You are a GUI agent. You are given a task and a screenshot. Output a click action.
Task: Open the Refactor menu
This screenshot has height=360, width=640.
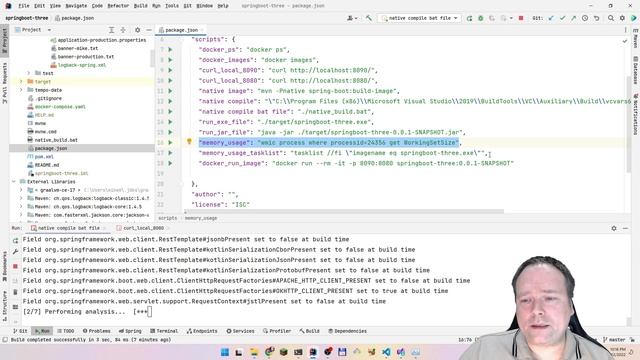point(118,6)
